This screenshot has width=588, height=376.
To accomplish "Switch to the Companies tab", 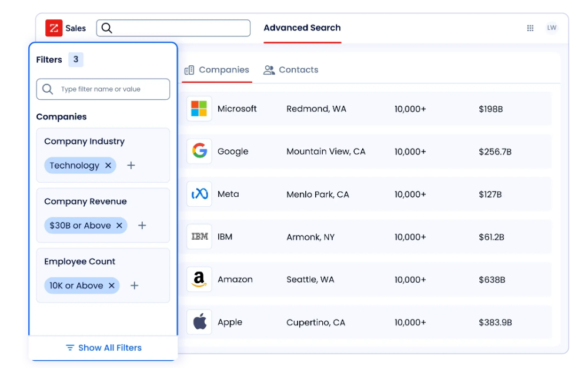I will click(x=217, y=70).
